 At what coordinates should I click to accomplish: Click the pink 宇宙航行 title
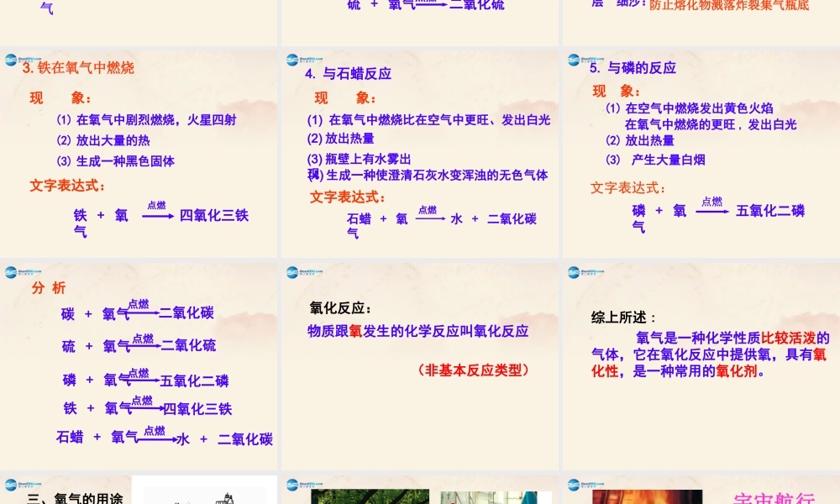pos(771,497)
